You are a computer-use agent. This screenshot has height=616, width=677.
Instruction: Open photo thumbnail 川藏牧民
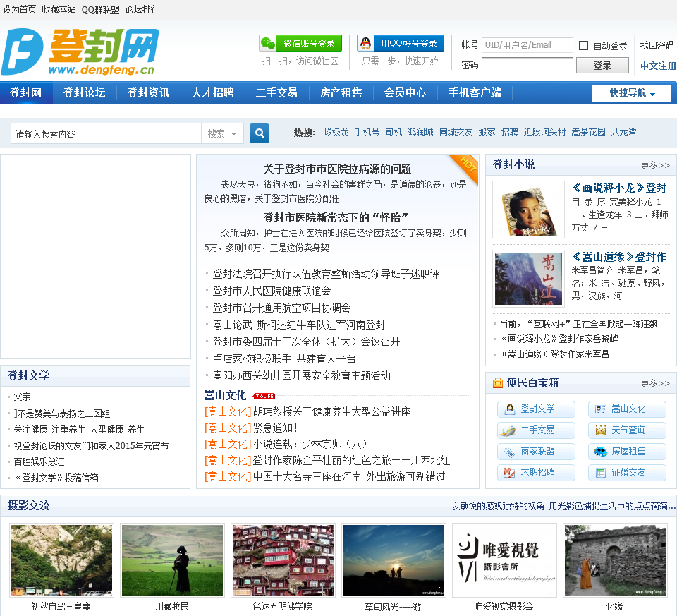pyautogui.click(x=172, y=560)
